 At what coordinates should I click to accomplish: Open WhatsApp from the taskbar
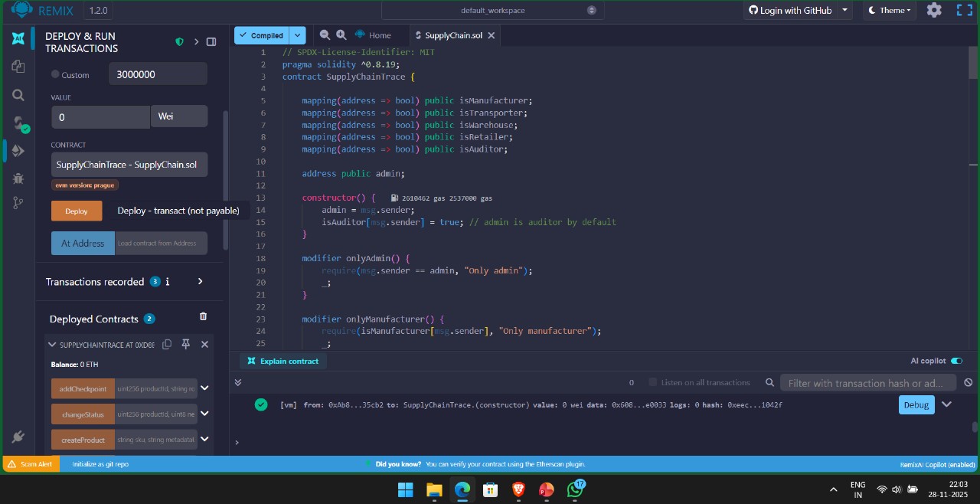[x=575, y=489]
